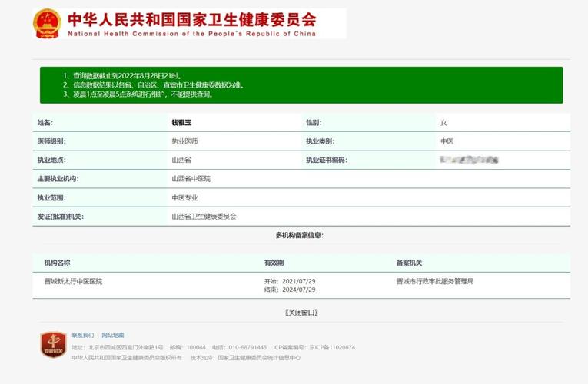Click the ICP备案编号 text in footer

tap(314, 347)
